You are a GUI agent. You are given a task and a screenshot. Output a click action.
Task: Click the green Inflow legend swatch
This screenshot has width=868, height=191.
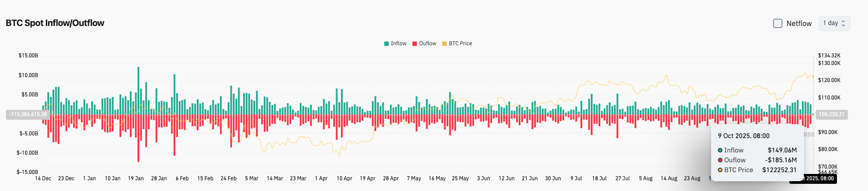386,44
